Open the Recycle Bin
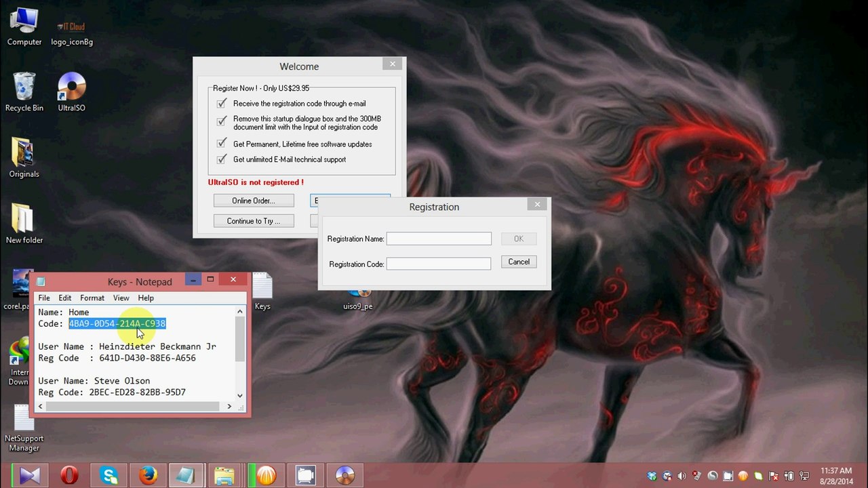 [24, 92]
